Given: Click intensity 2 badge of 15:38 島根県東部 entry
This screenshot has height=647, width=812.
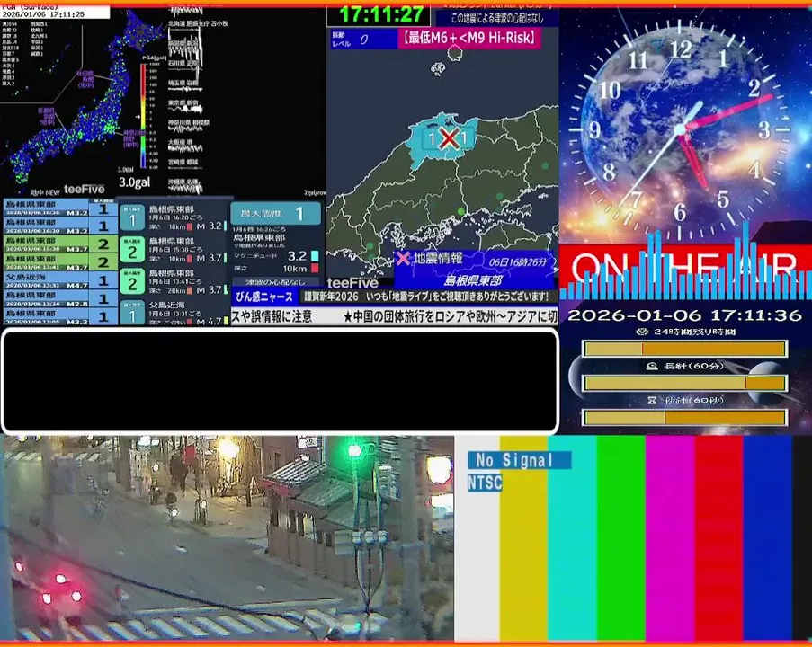Looking at the screenshot, I should point(132,251).
